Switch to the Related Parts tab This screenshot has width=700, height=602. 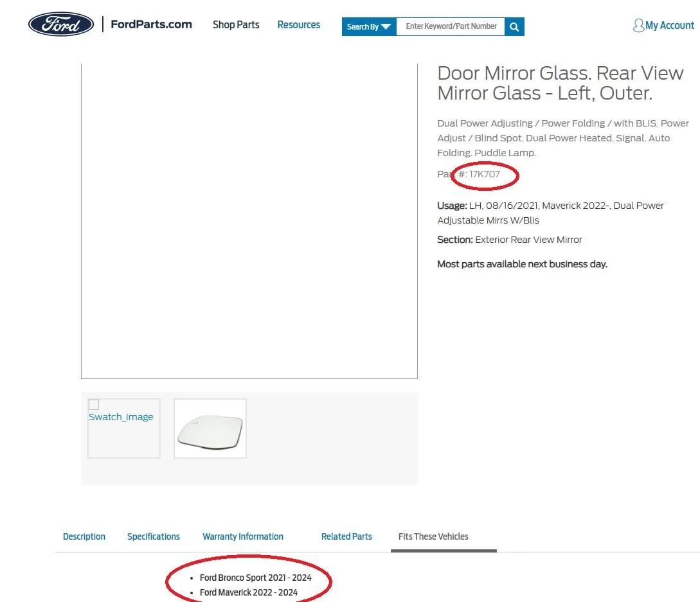click(346, 536)
